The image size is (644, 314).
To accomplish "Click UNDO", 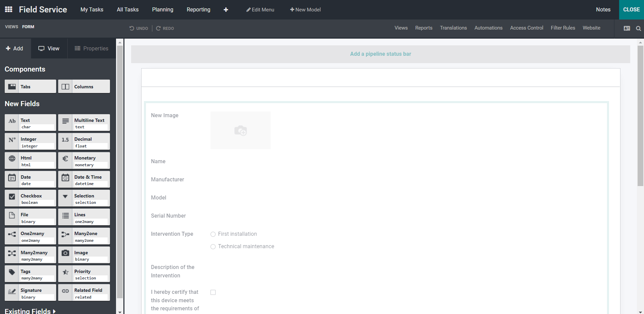I will (x=139, y=29).
